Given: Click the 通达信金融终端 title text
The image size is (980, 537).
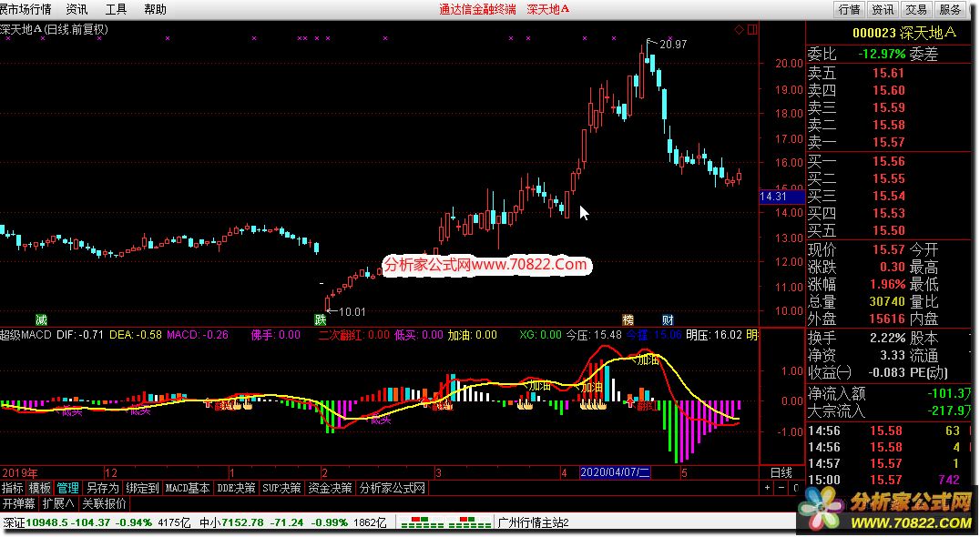Looking at the screenshot, I should [477, 9].
